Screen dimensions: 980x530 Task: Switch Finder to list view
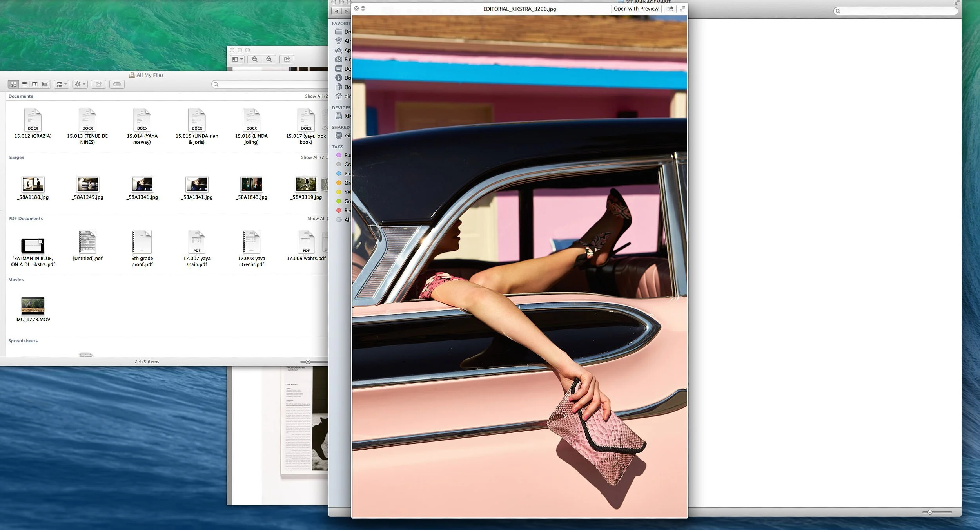[x=25, y=84]
